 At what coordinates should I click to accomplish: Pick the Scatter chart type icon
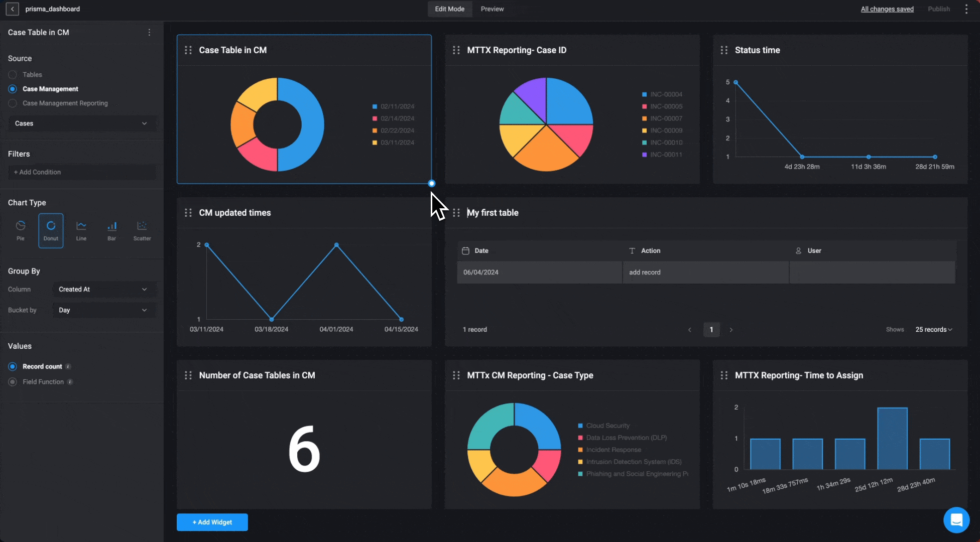click(x=142, y=230)
